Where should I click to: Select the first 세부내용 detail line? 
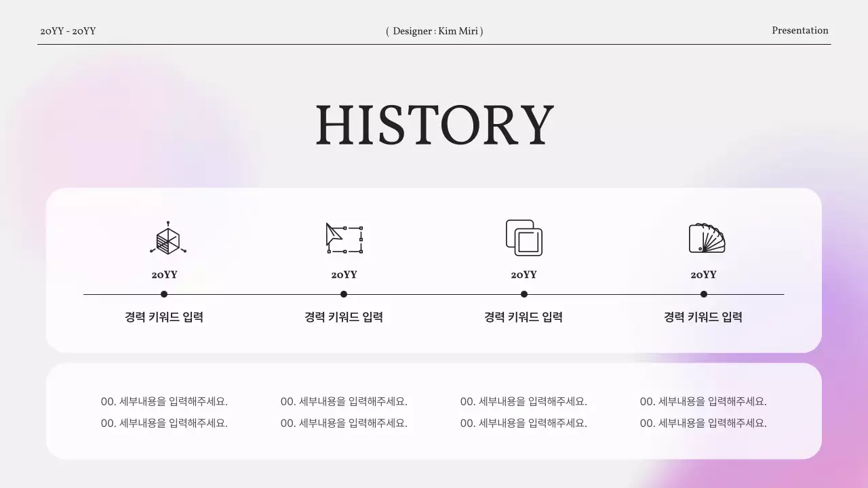pos(165,401)
